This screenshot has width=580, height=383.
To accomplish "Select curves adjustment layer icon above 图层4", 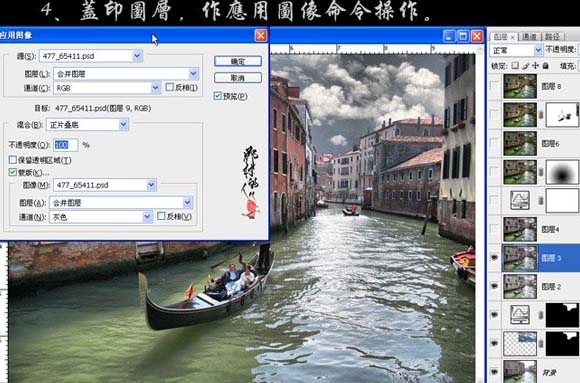I will [520, 200].
